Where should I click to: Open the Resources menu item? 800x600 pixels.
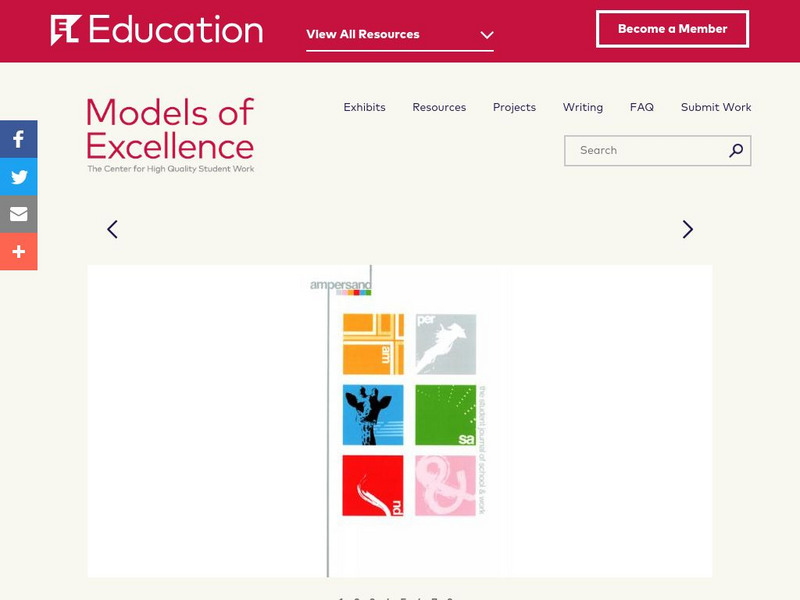coord(439,107)
